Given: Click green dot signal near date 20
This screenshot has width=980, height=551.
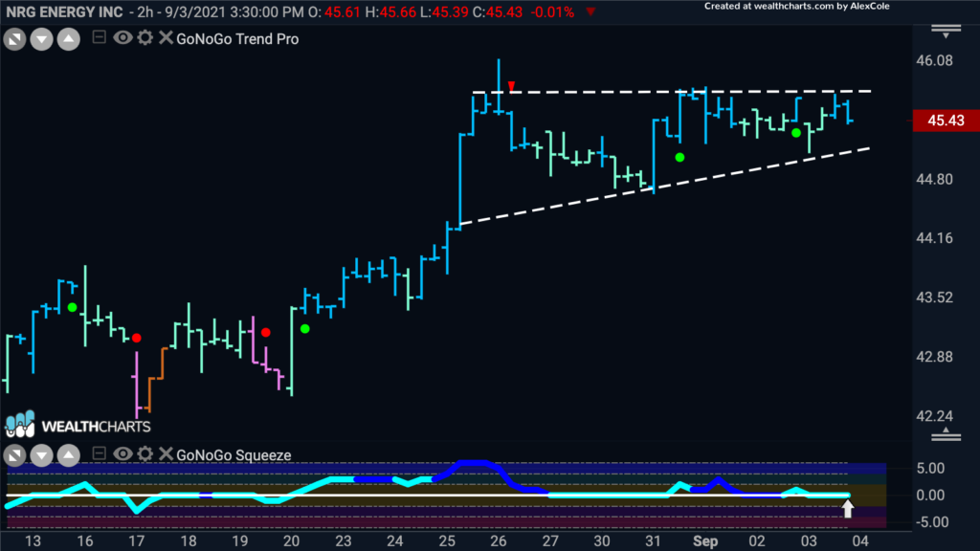Looking at the screenshot, I should (x=305, y=329).
